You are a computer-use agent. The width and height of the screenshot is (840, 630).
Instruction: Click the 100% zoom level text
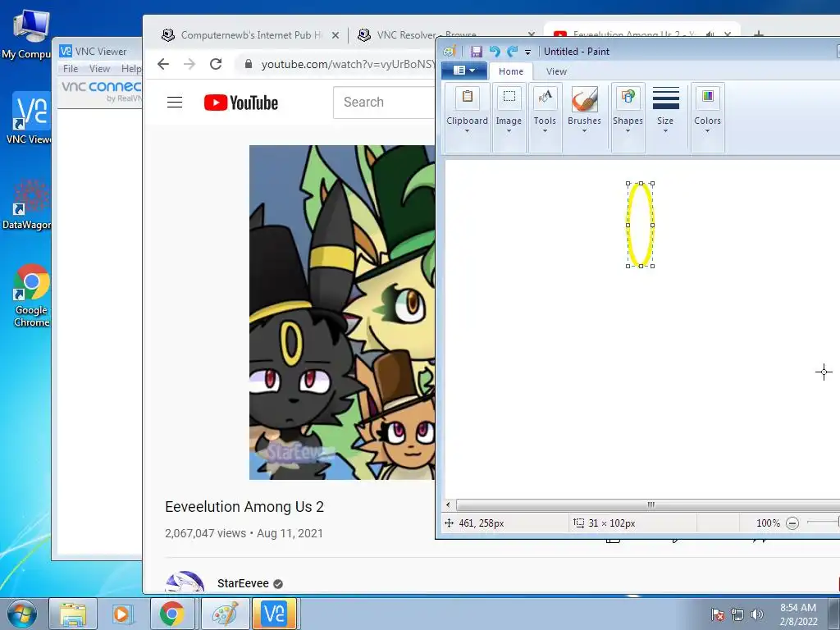pyautogui.click(x=768, y=523)
